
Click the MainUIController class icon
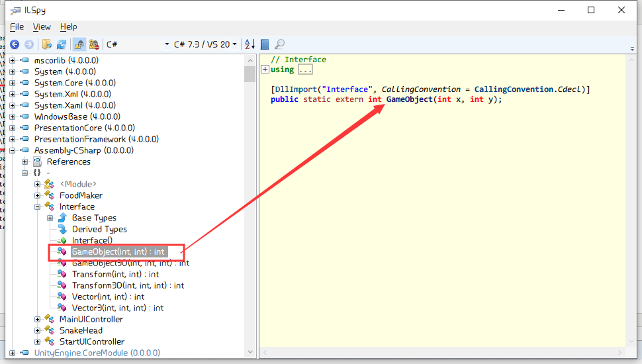coord(50,319)
